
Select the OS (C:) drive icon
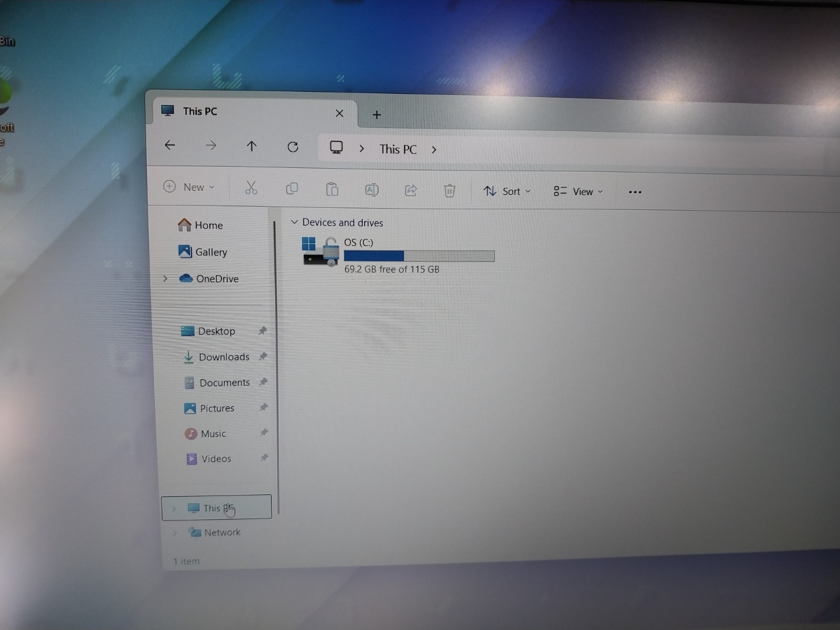coord(321,251)
